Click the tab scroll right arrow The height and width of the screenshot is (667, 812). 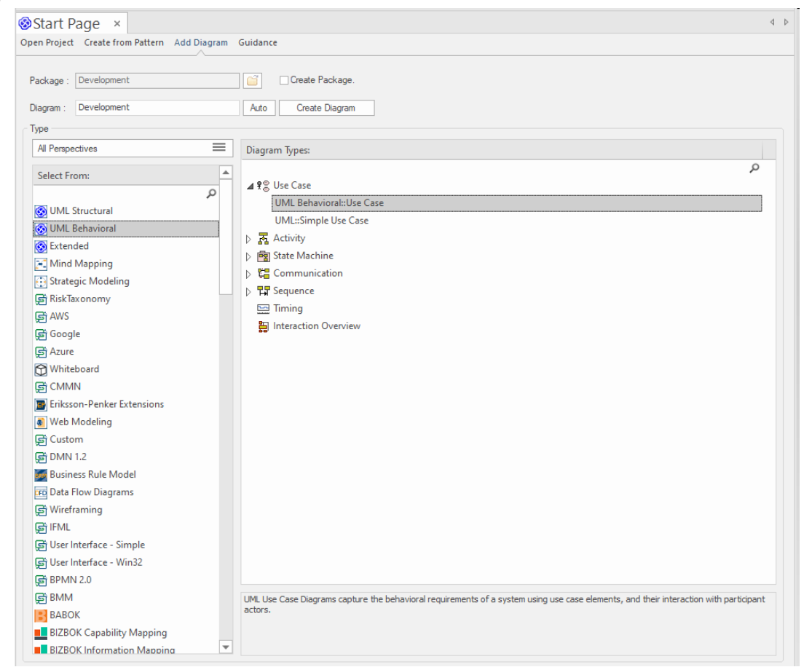pyautogui.click(x=786, y=23)
